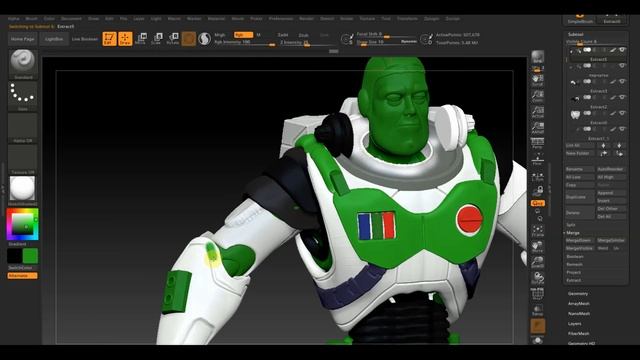Click the MergeDown button
640x360 pixels.
pos(580,240)
